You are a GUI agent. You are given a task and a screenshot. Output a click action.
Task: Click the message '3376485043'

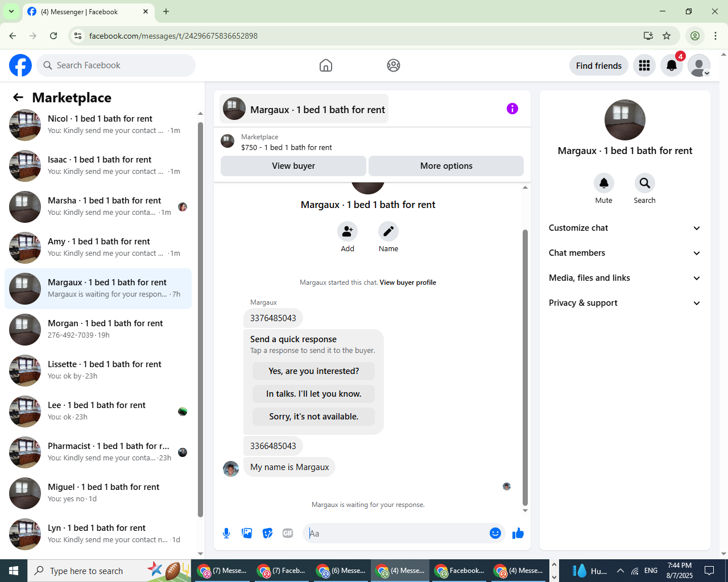(273, 318)
